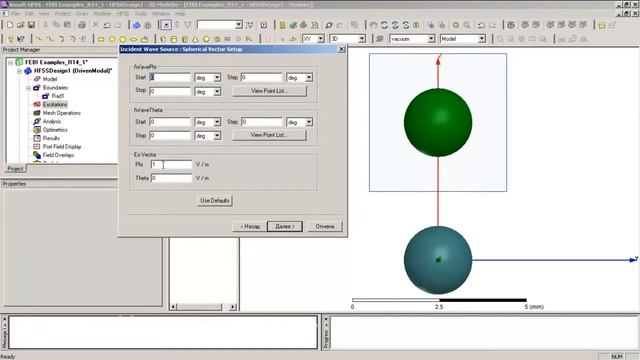Click the Use Defaults button

coord(214,201)
